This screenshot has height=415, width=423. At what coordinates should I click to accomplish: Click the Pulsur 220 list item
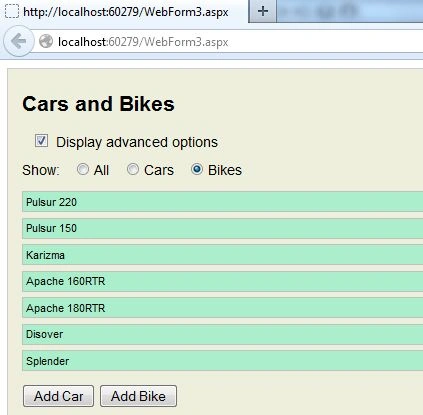tap(222, 202)
